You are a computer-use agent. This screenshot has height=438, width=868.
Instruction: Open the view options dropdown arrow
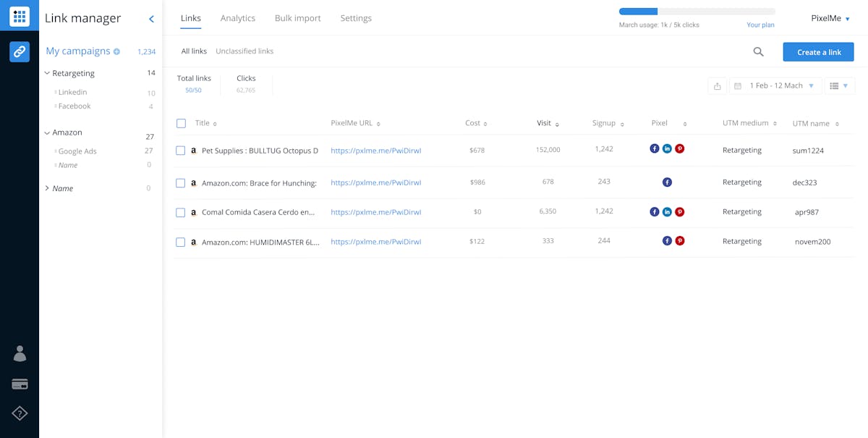tap(846, 86)
